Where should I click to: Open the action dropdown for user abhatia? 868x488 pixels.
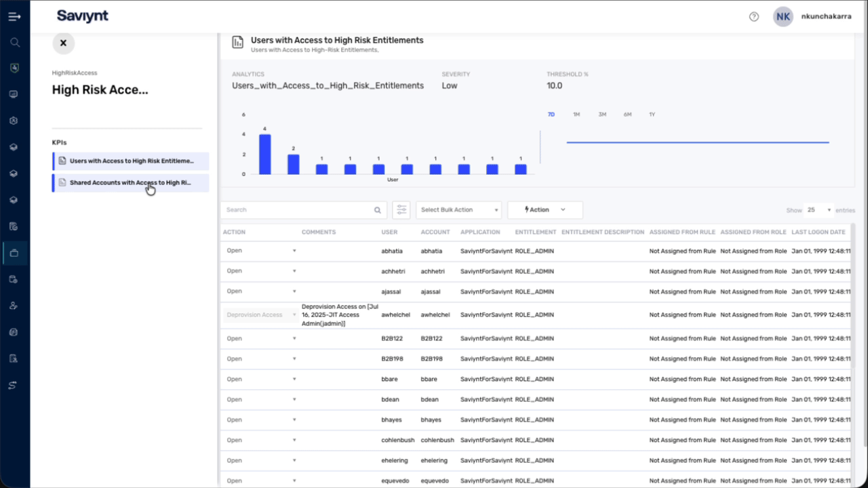[x=261, y=251]
